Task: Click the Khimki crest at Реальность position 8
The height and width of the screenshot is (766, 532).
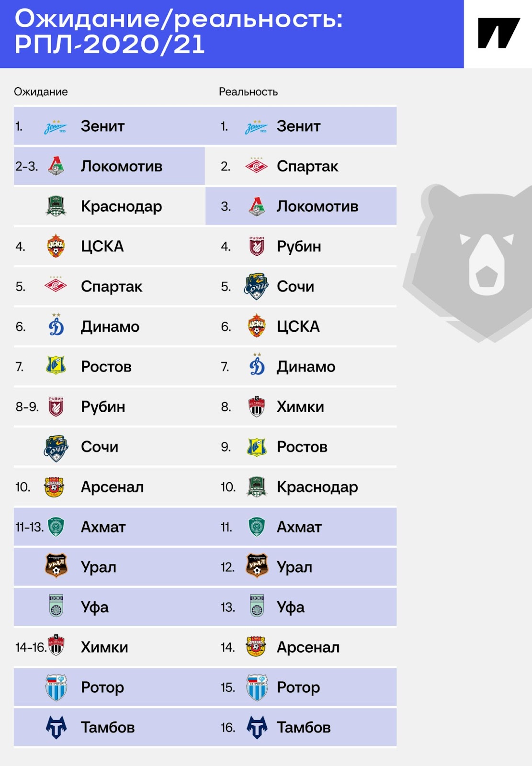Action: point(257,406)
